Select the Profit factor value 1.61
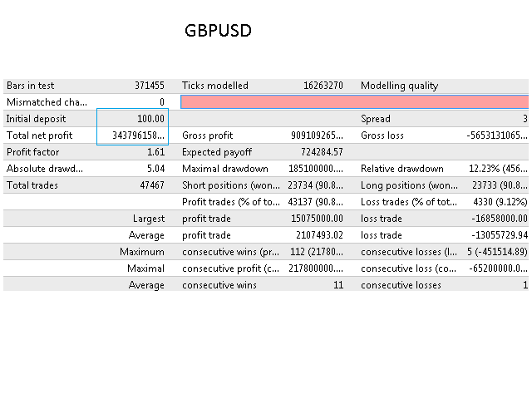Screen dimensions: 532x399 pyautogui.click(x=155, y=152)
